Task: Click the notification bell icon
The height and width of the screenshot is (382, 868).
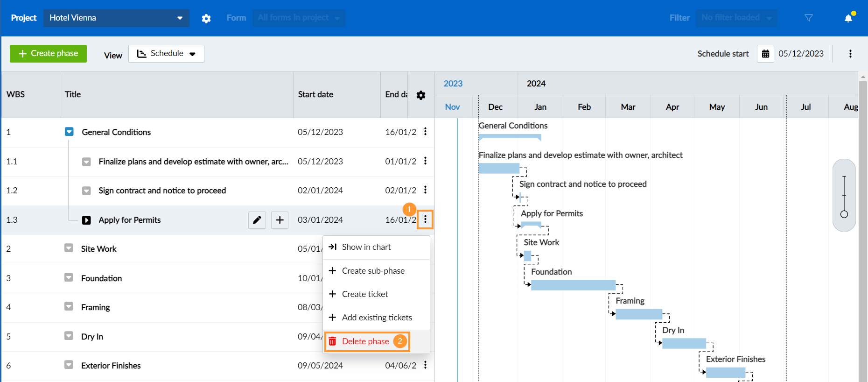Action: pos(848,18)
